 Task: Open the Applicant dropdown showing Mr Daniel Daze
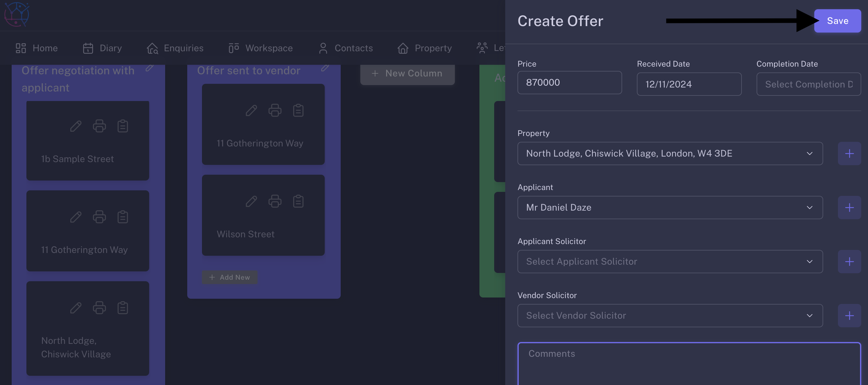coord(670,207)
